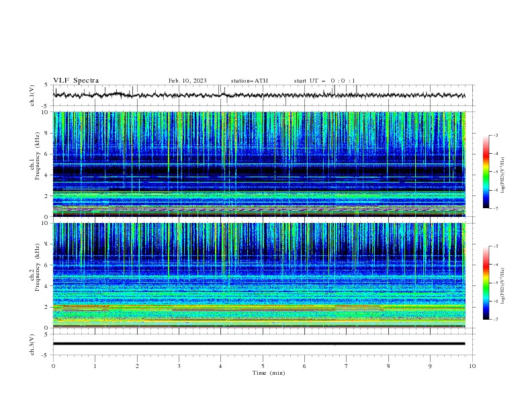Click time axis tick label "1"
The image size is (532, 411).
[x=95, y=366]
